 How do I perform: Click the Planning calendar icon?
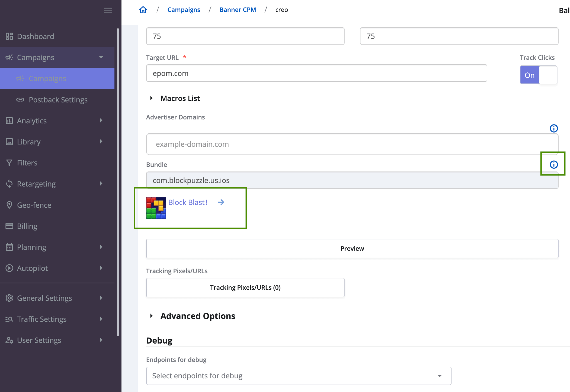pyautogui.click(x=9, y=247)
